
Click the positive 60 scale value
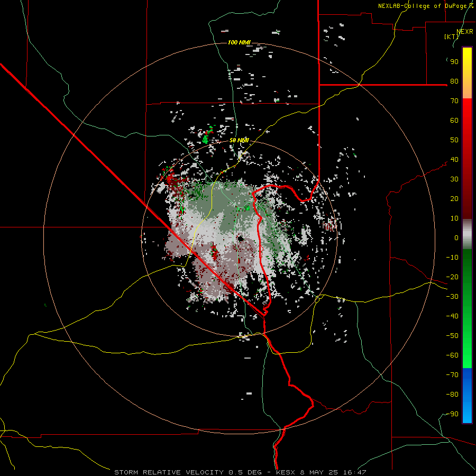pos(454,120)
